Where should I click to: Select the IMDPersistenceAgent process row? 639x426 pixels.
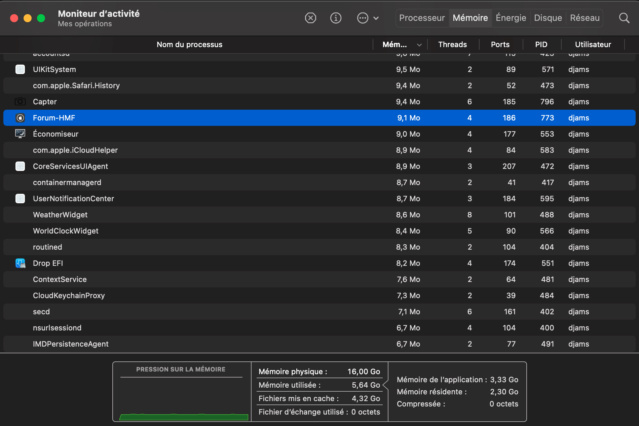(319, 344)
